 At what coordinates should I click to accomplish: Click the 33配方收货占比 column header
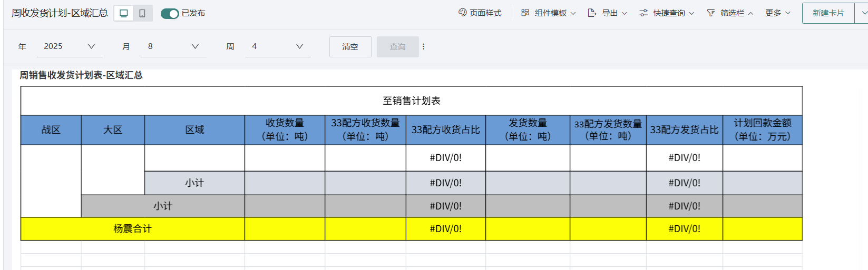pos(446,130)
